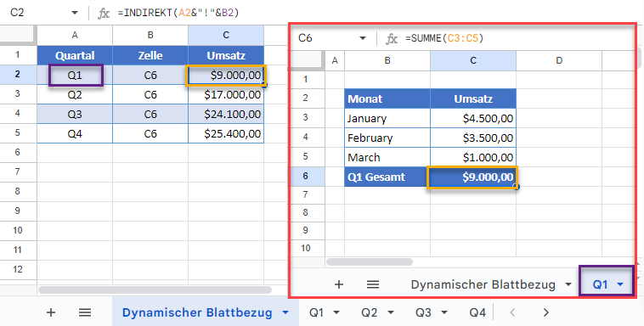Select cell with $3.500,00

[x=473, y=138]
